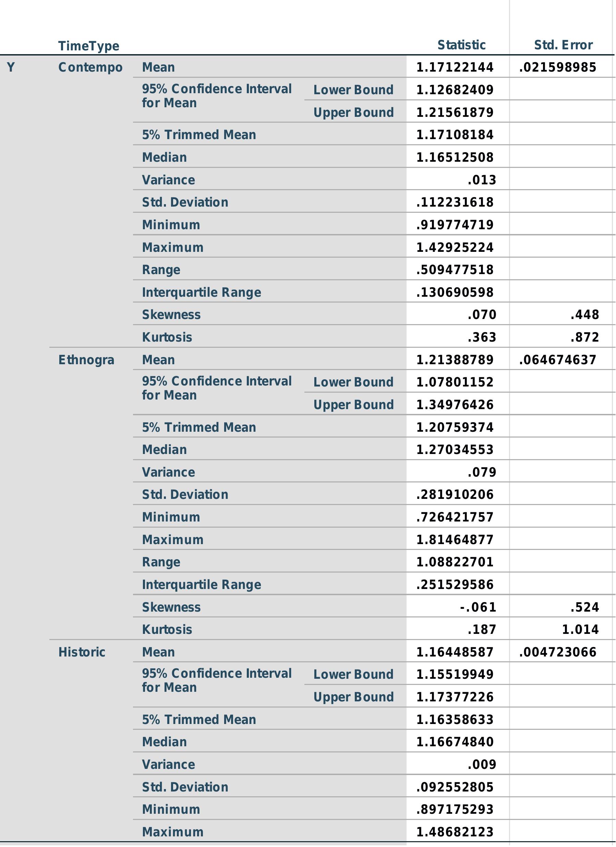This screenshot has width=616, height=847.
Task: Select Historic mean std. error .004723066
Action: [557, 652]
